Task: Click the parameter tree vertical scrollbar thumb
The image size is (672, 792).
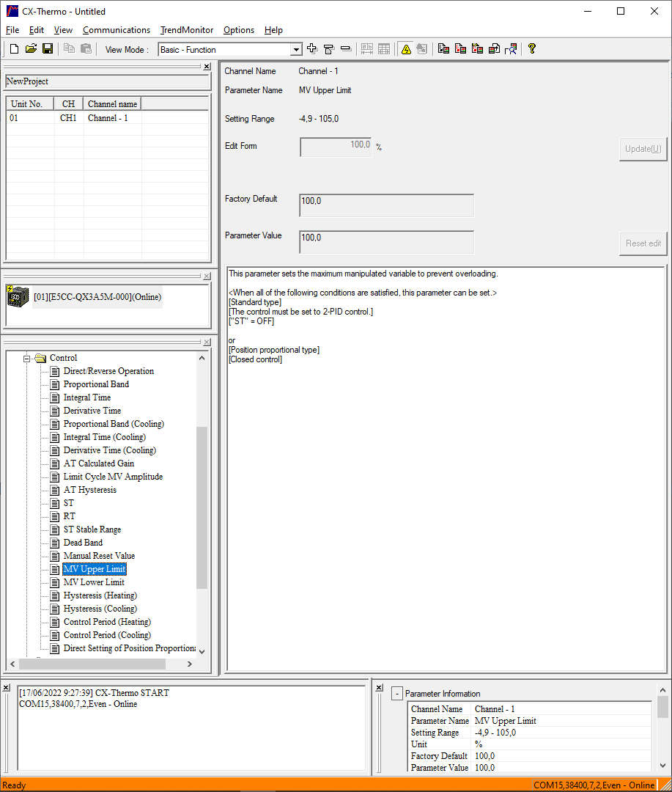Action: (202, 507)
